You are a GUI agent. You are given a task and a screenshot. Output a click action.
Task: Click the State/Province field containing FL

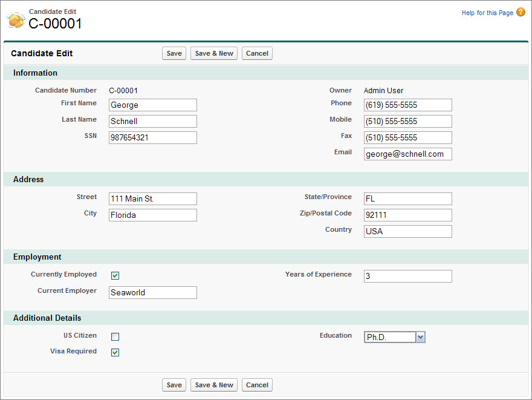pyautogui.click(x=408, y=198)
